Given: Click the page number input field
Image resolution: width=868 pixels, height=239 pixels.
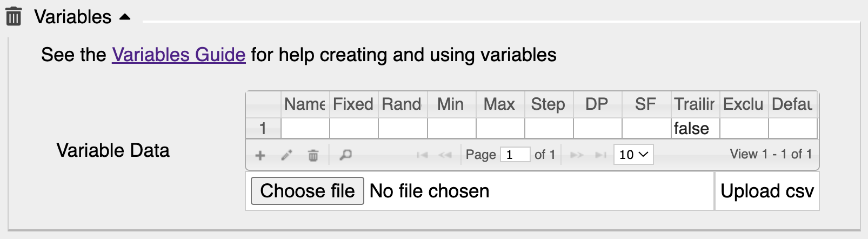Looking at the screenshot, I should (515, 155).
